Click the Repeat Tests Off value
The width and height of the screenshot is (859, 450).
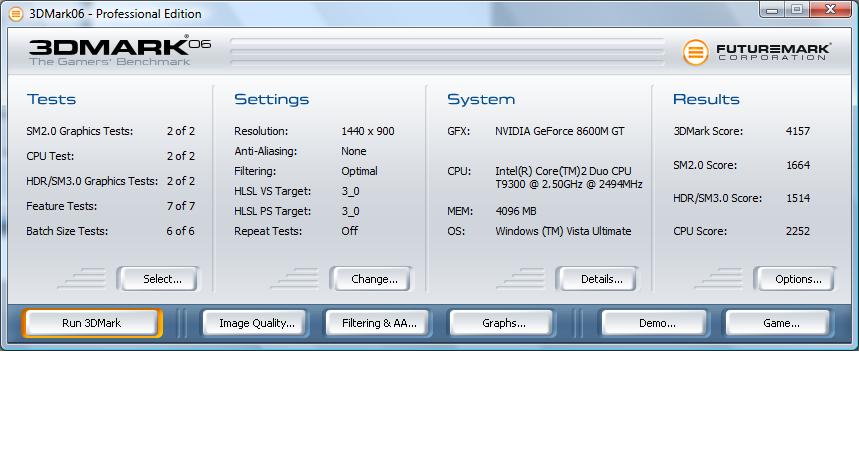tap(350, 231)
